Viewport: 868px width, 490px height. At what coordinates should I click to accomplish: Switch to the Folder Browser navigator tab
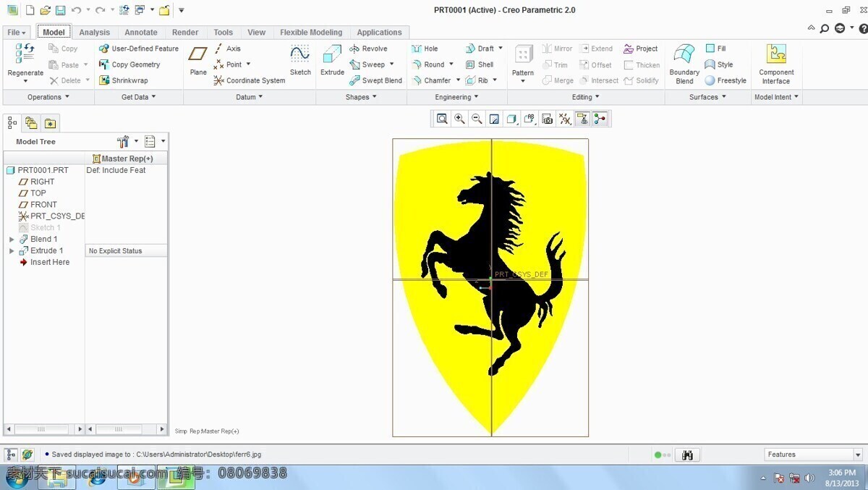(x=30, y=123)
